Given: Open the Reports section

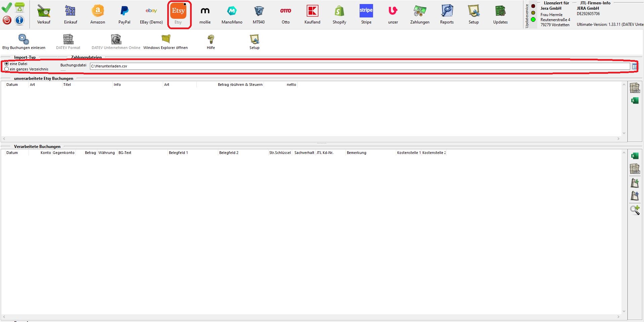Looking at the screenshot, I should (x=447, y=12).
